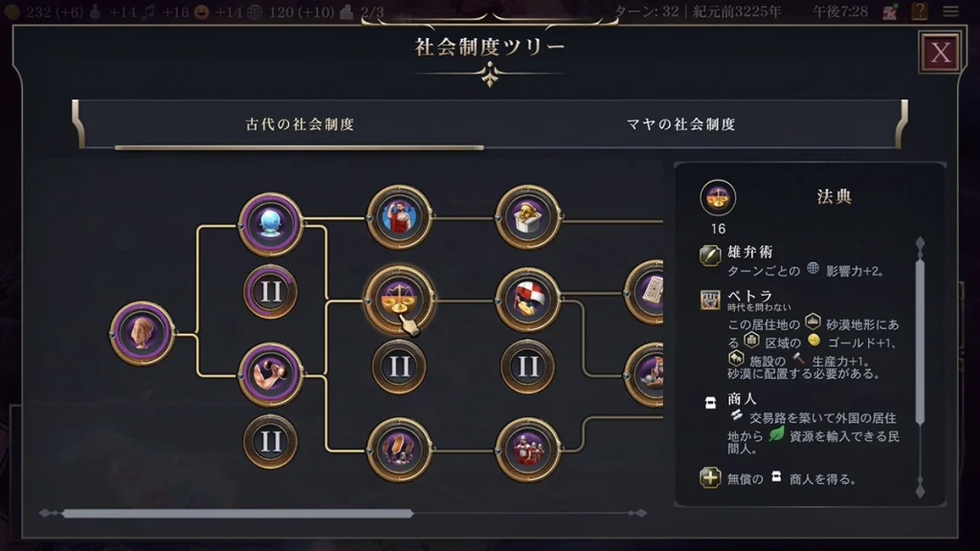The image size is (980, 551).
Task: Select the bottom-row feathered helmet civic node
Action: pyautogui.click(x=399, y=450)
